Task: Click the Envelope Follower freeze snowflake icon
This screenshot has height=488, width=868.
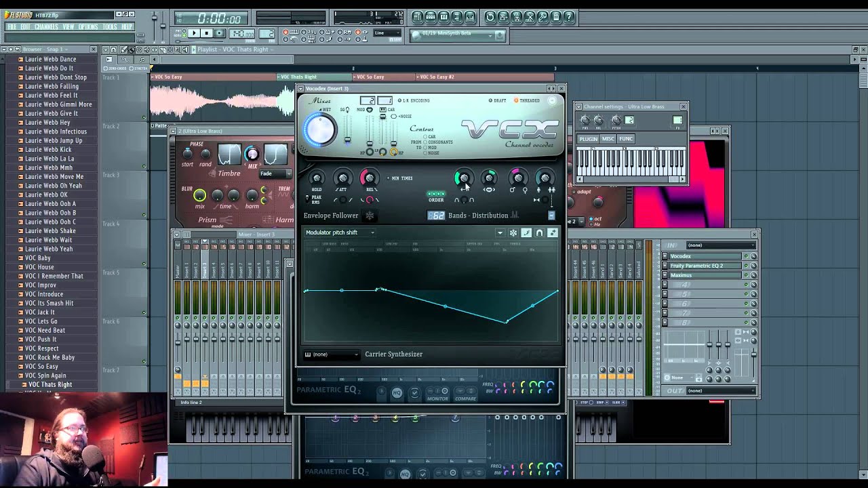Action: pos(370,216)
